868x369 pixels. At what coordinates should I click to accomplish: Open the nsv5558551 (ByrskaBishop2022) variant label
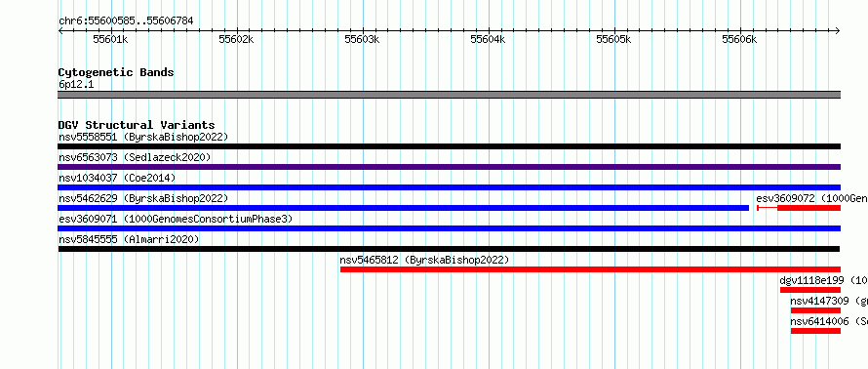tap(143, 137)
